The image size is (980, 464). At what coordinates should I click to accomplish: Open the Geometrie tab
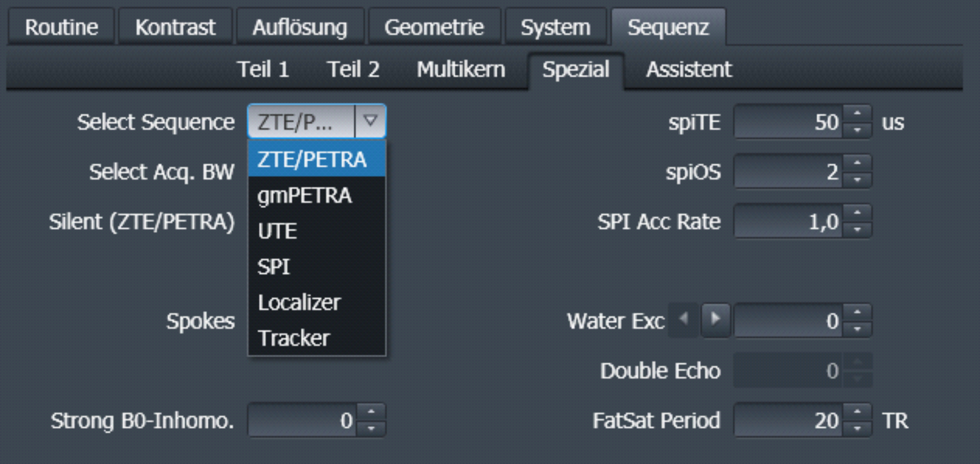pos(434,27)
